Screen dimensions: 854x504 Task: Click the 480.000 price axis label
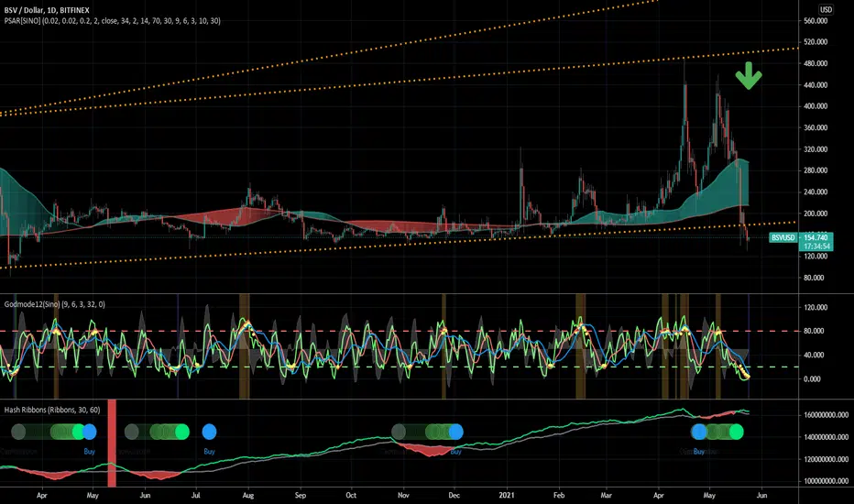tap(816, 63)
